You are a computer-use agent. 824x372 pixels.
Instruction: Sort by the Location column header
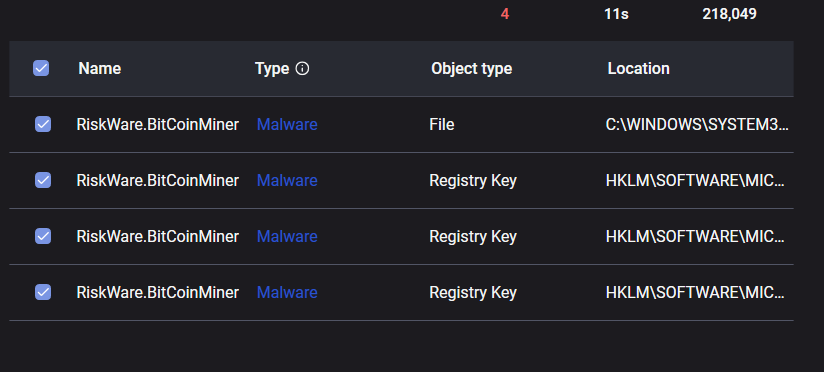[x=638, y=69]
